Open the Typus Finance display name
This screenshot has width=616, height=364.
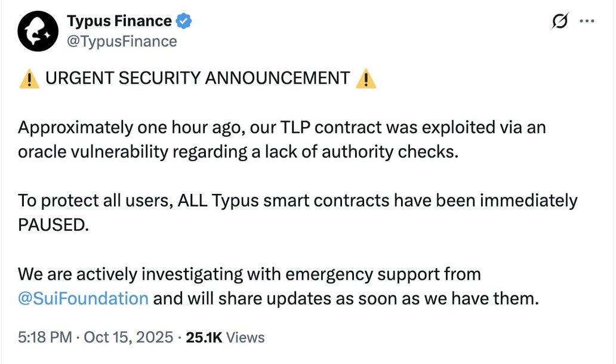[119, 21]
